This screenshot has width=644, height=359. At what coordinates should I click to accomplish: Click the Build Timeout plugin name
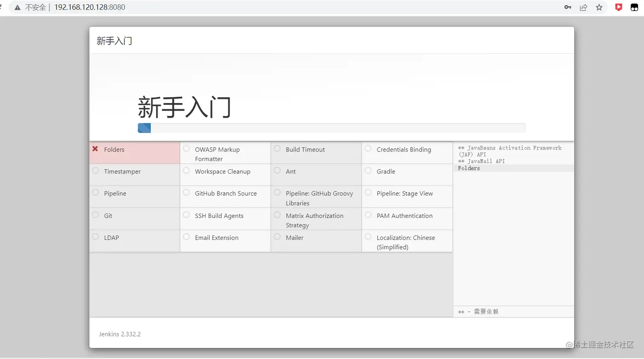click(305, 150)
